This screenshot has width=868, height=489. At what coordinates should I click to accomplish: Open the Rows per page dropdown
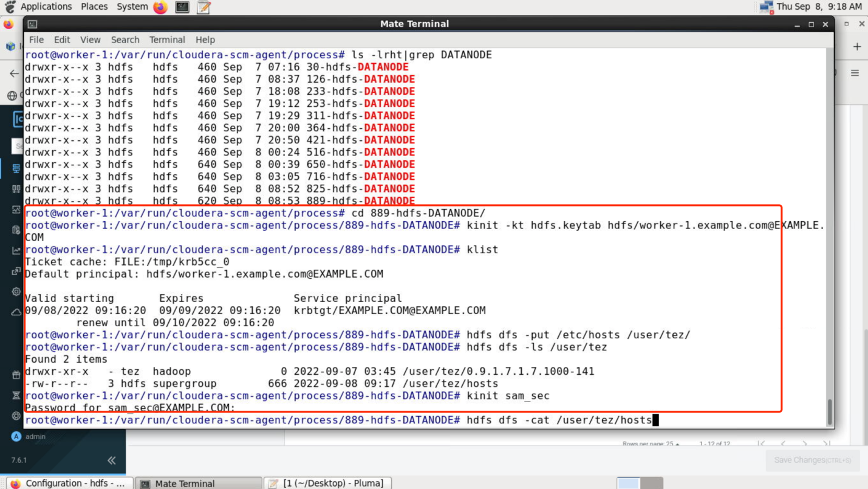point(651,444)
